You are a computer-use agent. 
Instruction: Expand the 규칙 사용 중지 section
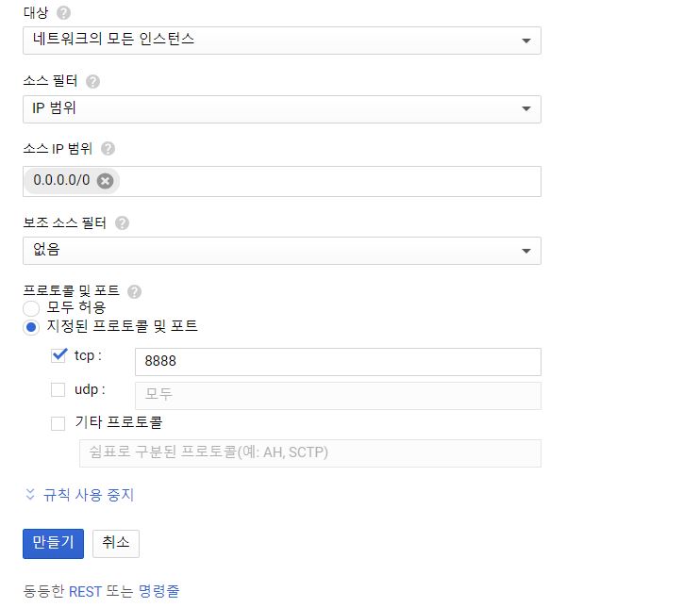pos(79,495)
